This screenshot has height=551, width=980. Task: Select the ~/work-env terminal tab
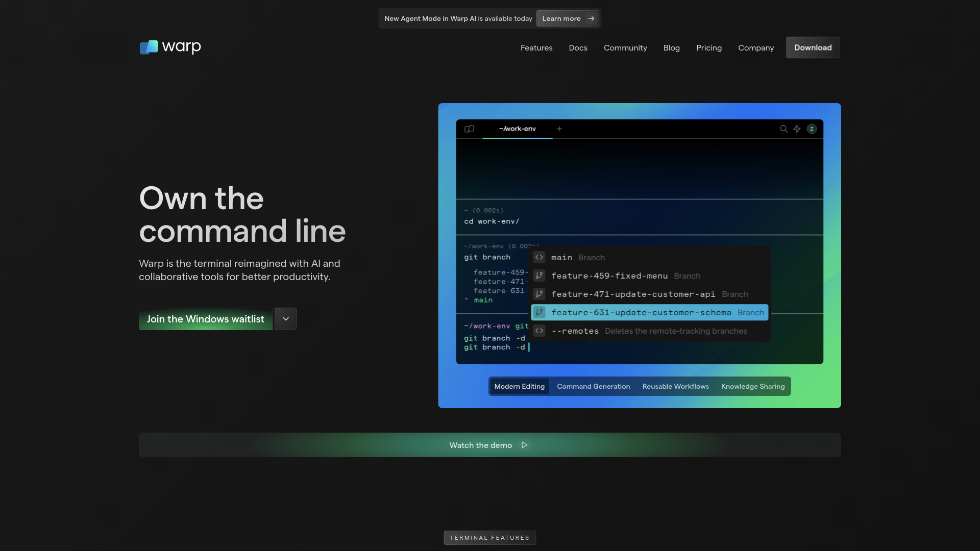(x=518, y=129)
